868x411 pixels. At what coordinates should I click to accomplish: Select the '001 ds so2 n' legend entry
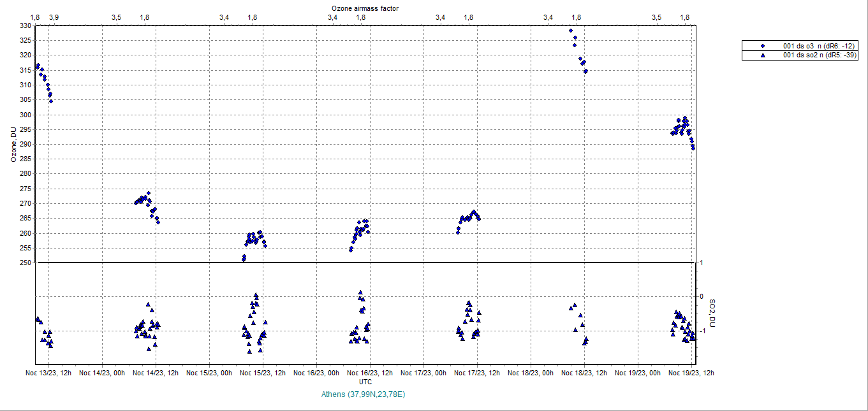click(x=814, y=55)
